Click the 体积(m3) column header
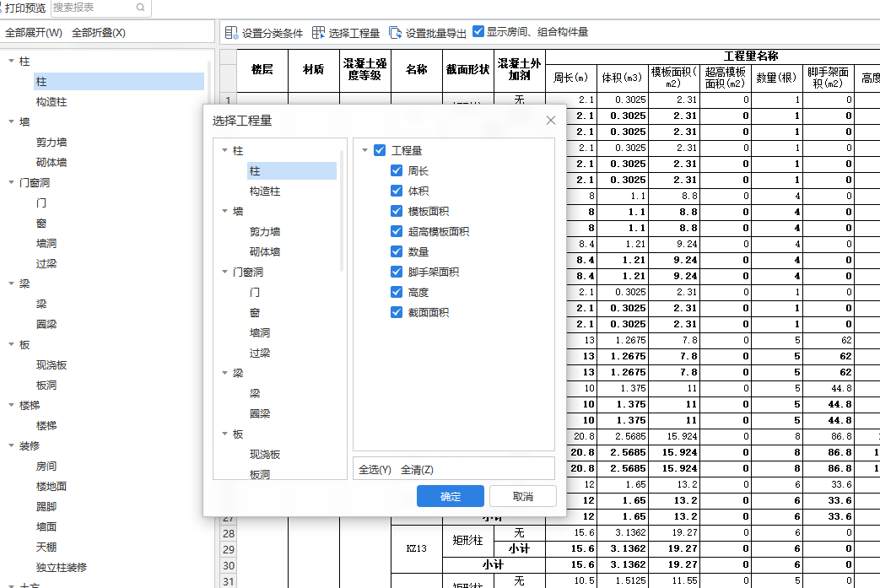 [x=622, y=78]
